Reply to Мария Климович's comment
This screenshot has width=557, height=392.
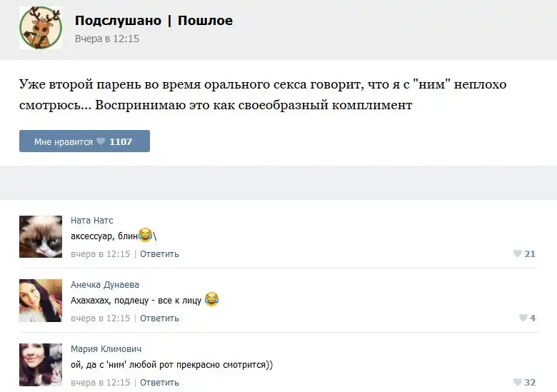click(x=159, y=382)
